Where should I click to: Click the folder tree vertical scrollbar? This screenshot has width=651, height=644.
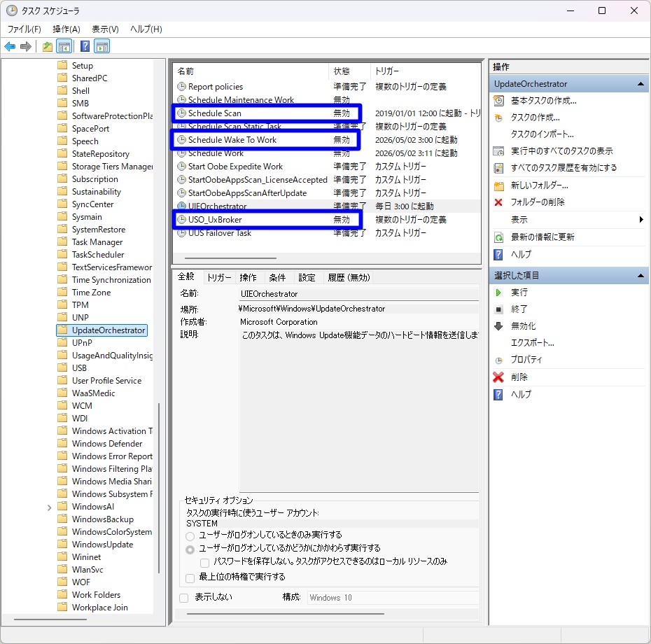[159, 488]
